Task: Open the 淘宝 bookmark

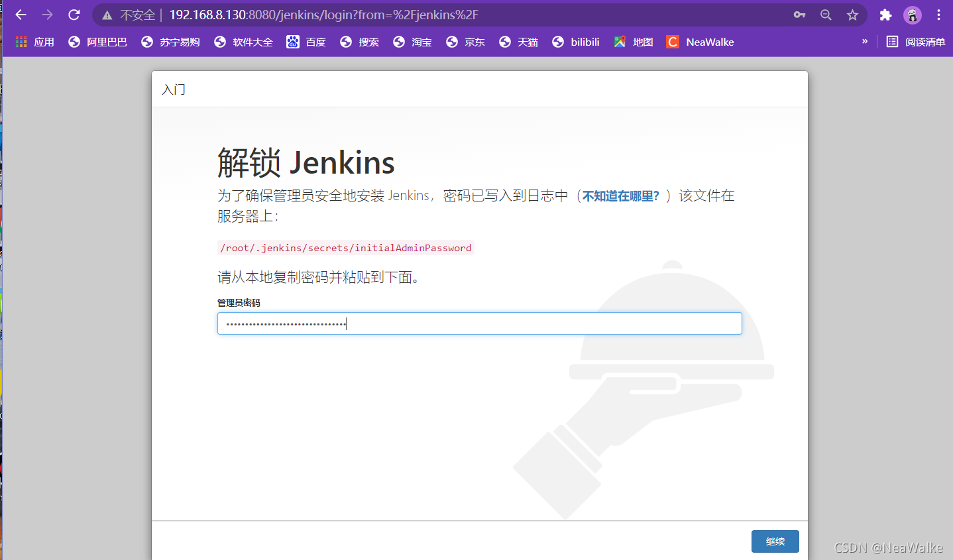Action: [412, 42]
